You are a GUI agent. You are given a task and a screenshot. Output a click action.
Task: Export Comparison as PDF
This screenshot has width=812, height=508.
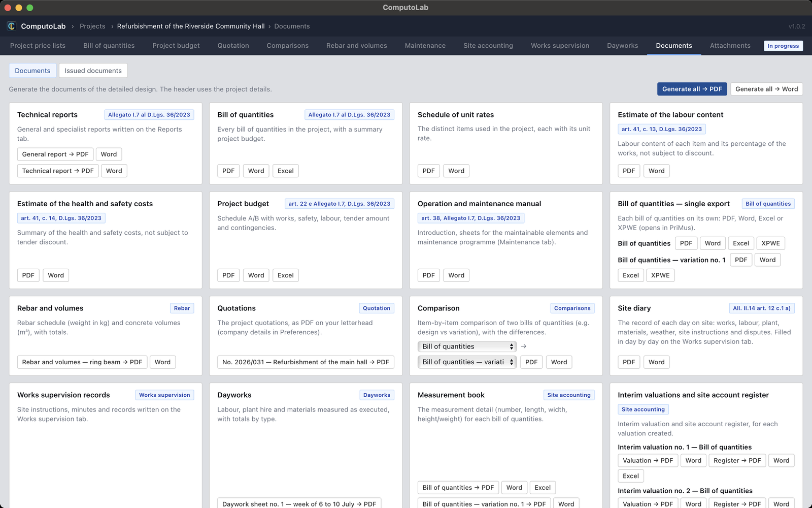click(x=531, y=362)
